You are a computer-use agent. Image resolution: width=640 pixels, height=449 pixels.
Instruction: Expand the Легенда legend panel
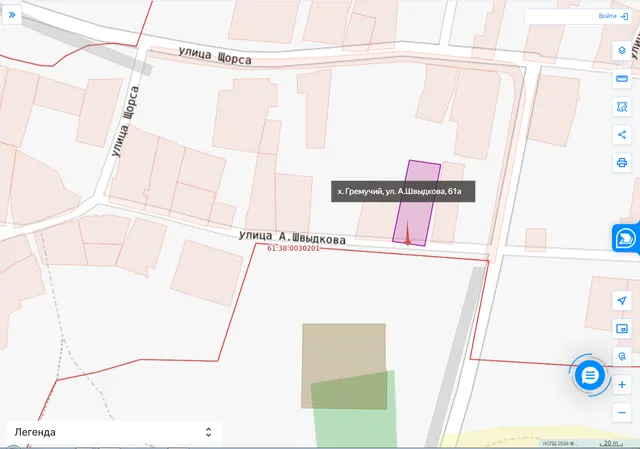pos(115,432)
